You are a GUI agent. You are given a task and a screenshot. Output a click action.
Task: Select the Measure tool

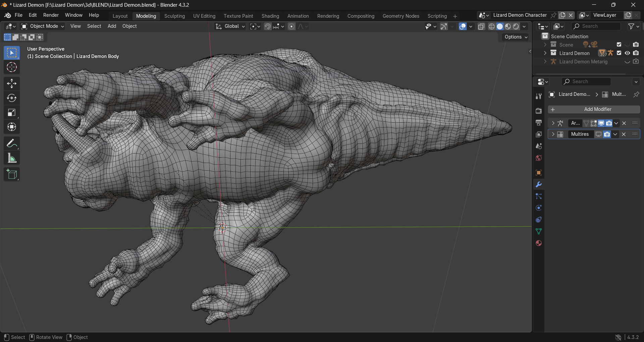tap(12, 158)
